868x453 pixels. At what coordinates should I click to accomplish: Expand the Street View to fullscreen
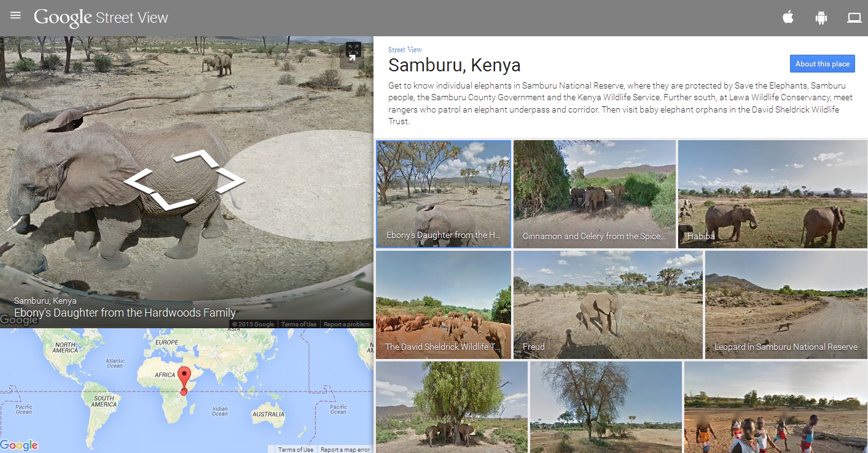pos(353,52)
